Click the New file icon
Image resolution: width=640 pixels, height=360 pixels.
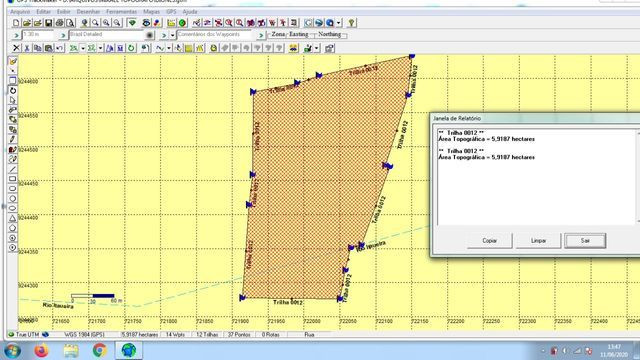[16, 23]
